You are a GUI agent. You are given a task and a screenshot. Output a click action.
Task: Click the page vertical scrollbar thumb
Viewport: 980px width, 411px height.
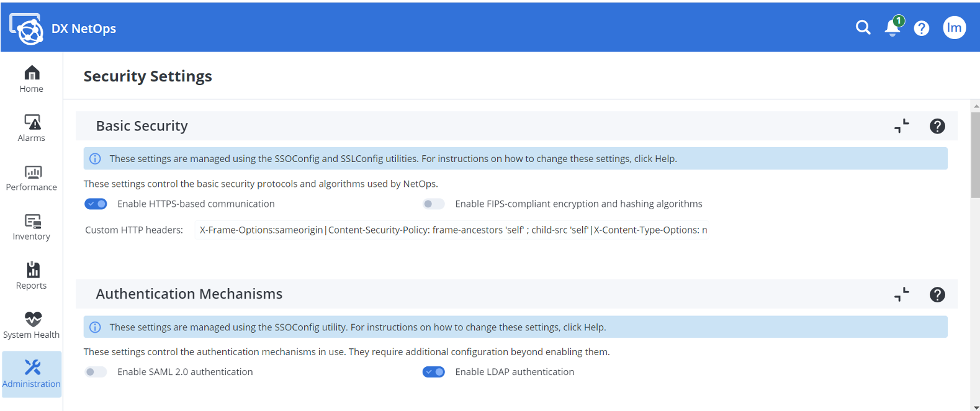[975, 155]
